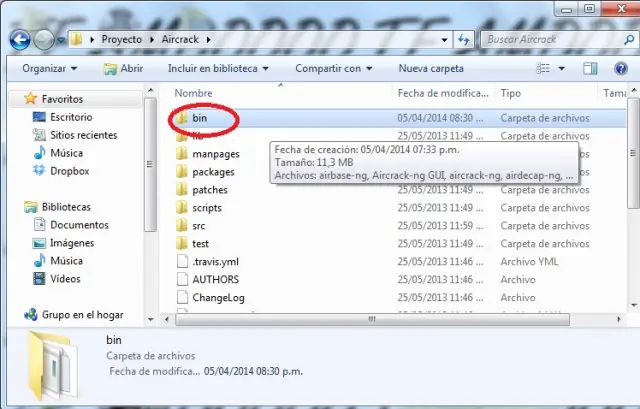Create a folder with Nueva carpeta

tap(431, 68)
